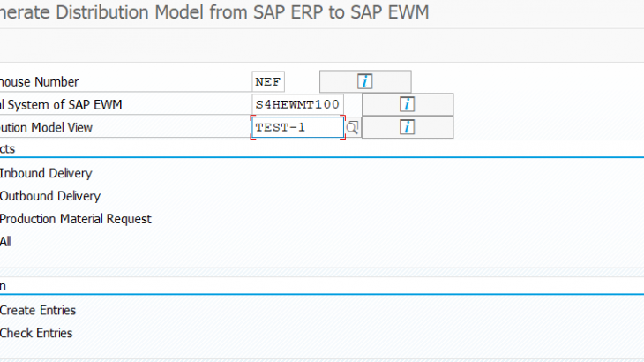Click the System of SAP EWM label
The image size is (644, 362).
(x=61, y=105)
